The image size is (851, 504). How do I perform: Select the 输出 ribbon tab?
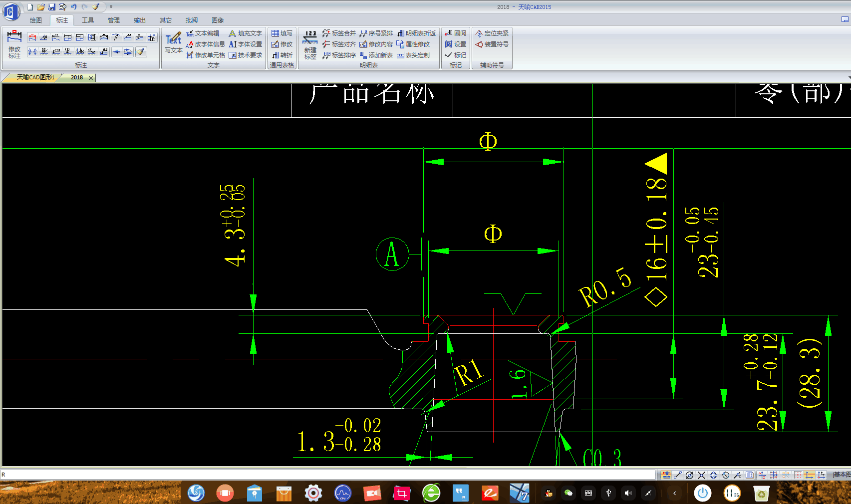tap(140, 20)
